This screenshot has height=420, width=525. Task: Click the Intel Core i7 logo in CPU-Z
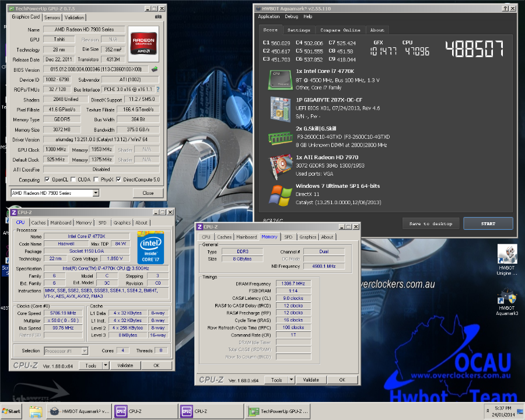[x=150, y=248]
